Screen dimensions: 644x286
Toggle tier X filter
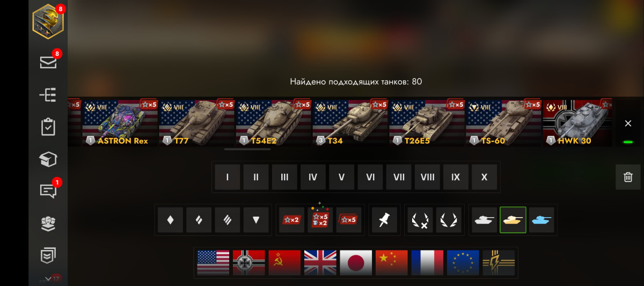click(484, 177)
